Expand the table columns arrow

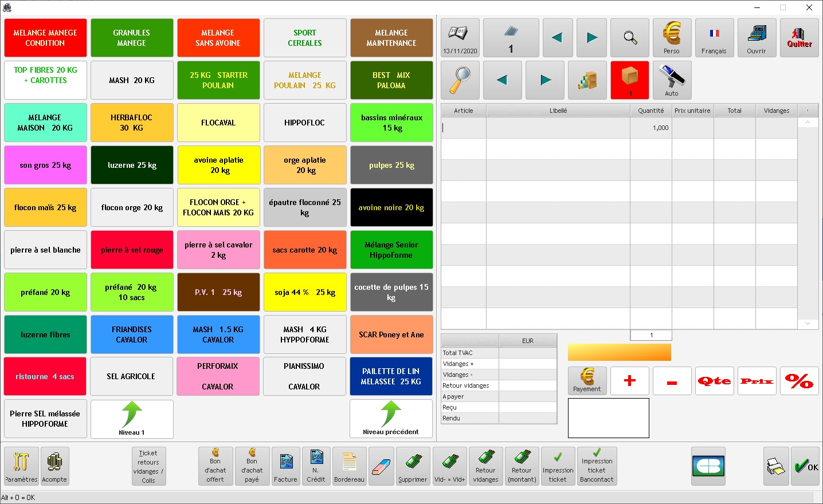tap(808, 111)
